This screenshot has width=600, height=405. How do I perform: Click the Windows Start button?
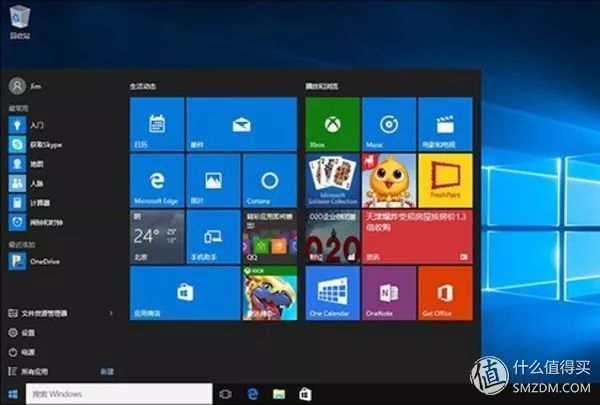(x=13, y=394)
